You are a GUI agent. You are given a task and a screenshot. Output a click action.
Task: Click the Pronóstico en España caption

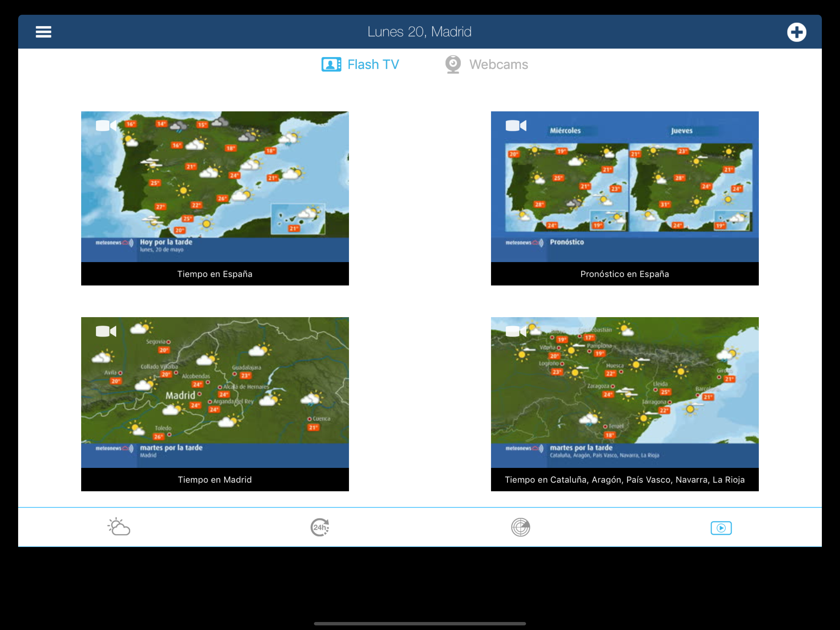click(x=625, y=274)
